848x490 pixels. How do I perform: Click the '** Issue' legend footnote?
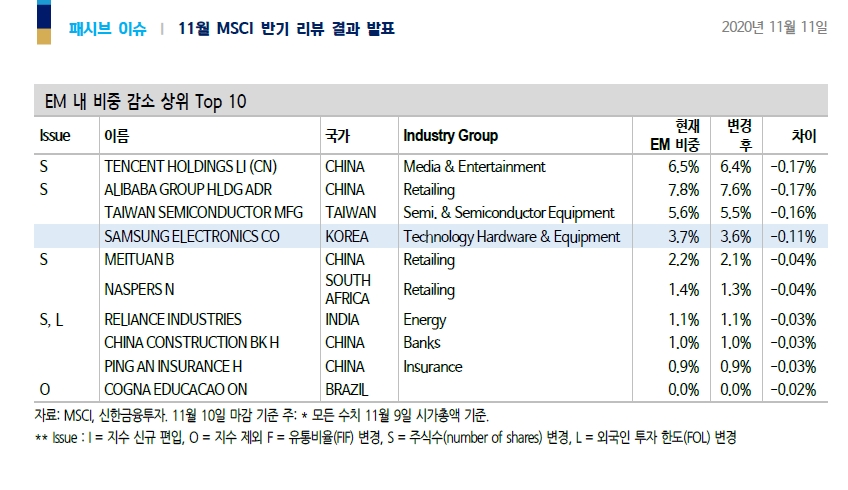pyautogui.click(x=385, y=437)
